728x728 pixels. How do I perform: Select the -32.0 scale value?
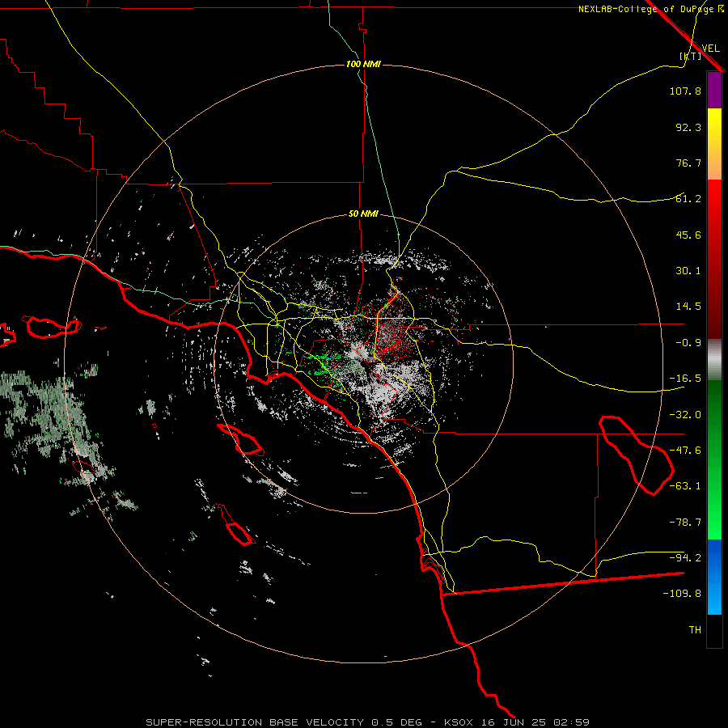pos(685,415)
